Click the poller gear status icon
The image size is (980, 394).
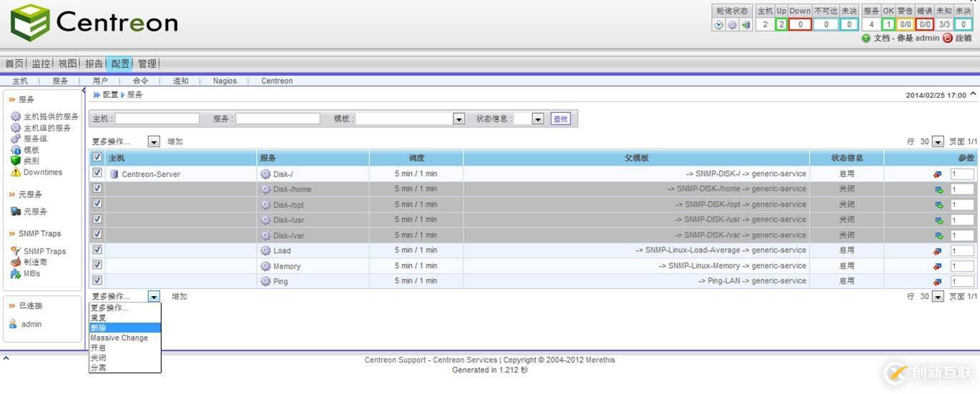(732, 24)
